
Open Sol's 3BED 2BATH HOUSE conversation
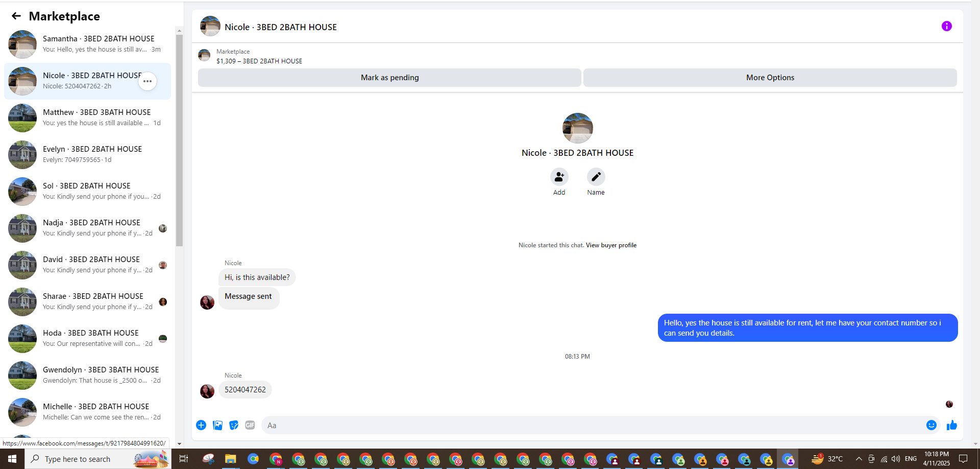tap(88, 192)
